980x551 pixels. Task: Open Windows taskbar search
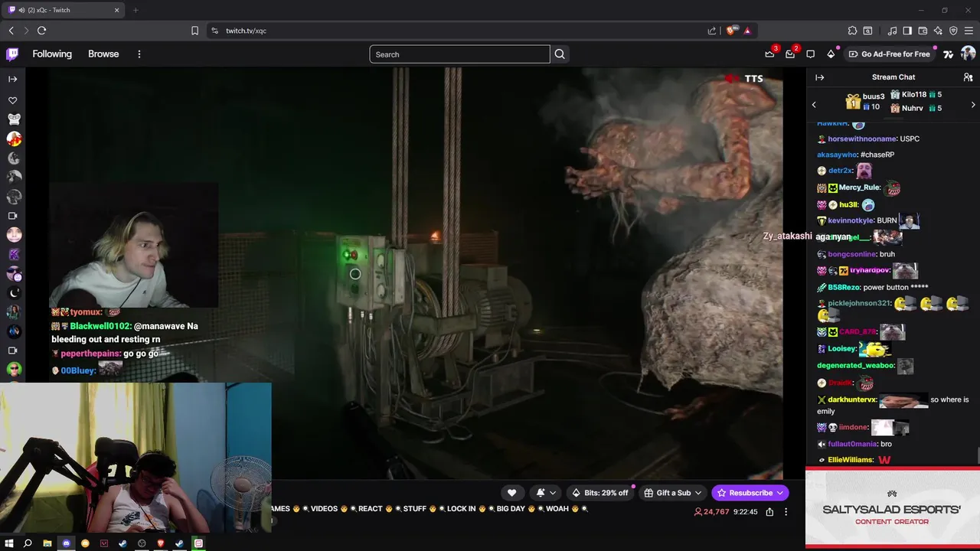coord(28,543)
